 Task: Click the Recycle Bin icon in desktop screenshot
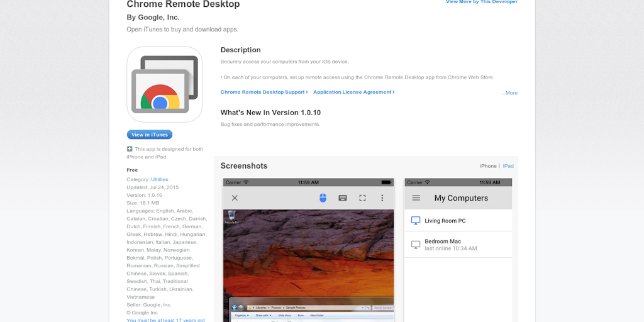(231, 216)
